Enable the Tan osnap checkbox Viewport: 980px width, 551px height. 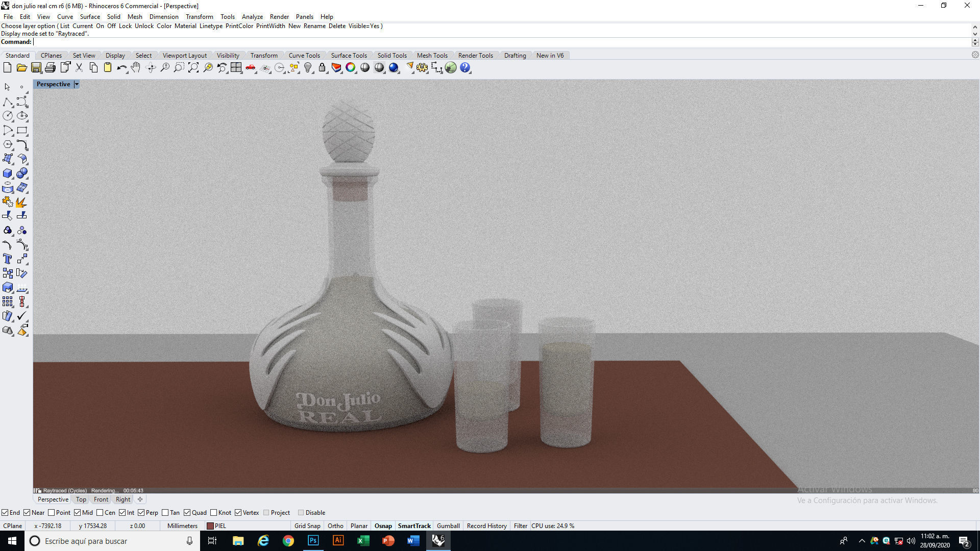165,513
